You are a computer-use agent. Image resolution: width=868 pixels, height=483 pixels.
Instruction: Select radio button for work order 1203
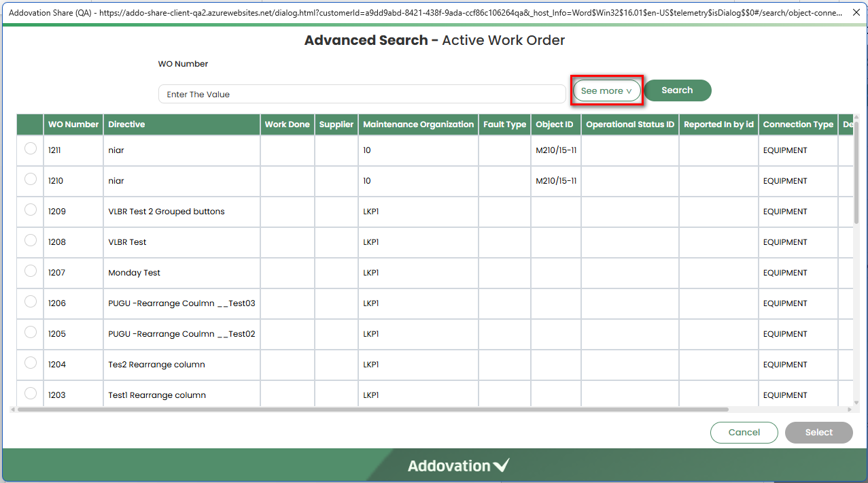31,393
